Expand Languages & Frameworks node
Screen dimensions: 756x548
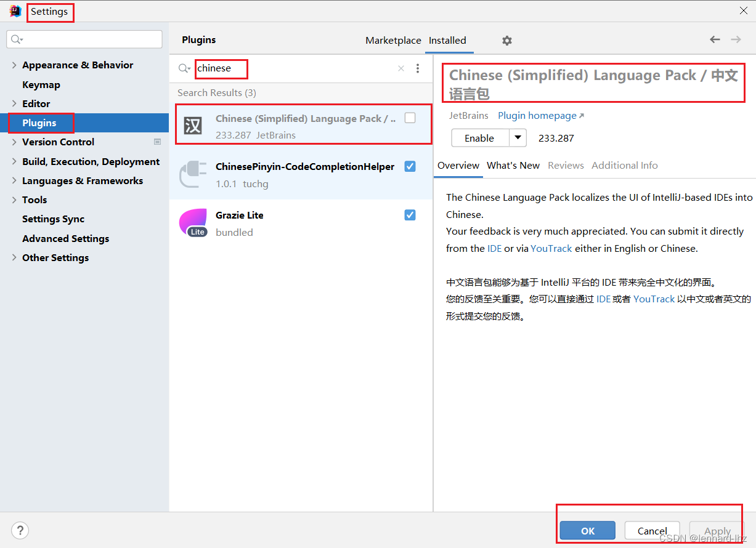14,180
